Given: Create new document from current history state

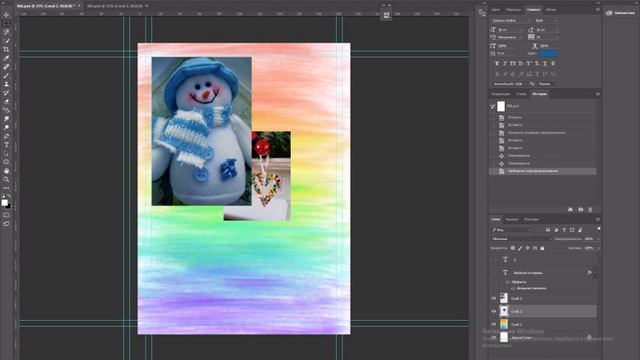Looking at the screenshot, I should 570,209.
